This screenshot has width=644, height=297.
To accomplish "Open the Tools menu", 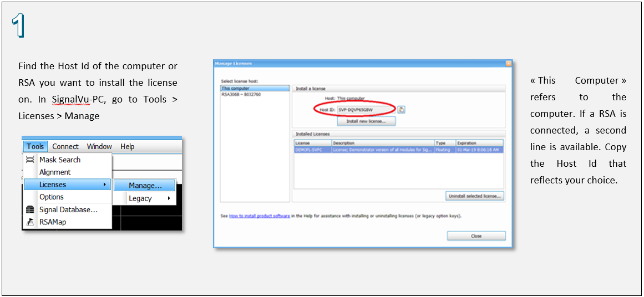I will click(x=35, y=146).
